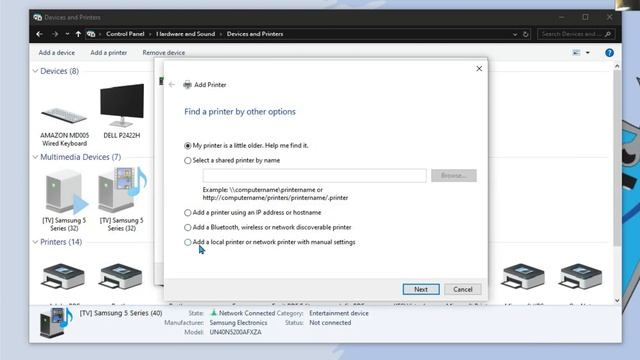640x360 pixels.
Task: Click the Browse button
Action: click(x=453, y=176)
